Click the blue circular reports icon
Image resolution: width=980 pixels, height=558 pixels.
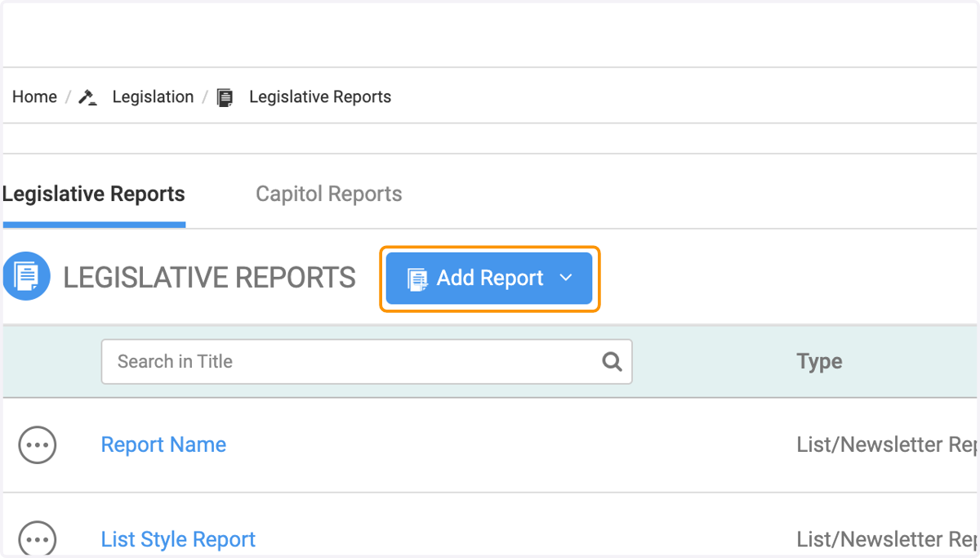click(x=26, y=276)
